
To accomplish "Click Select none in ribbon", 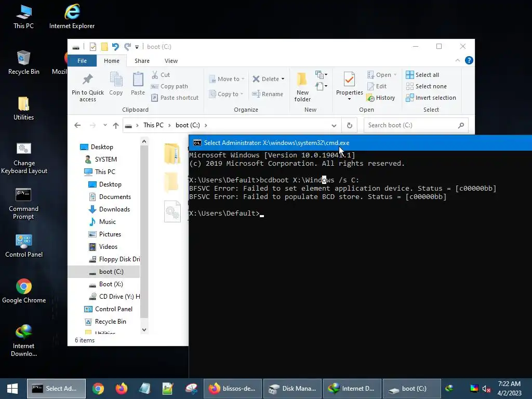I will tap(427, 86).
